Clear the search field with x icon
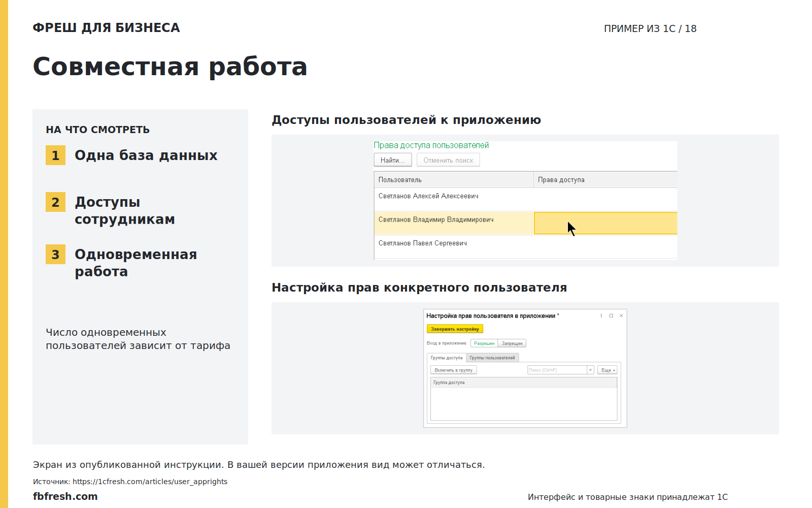Viewport: 812px width, 508px height. coord(591,370)
